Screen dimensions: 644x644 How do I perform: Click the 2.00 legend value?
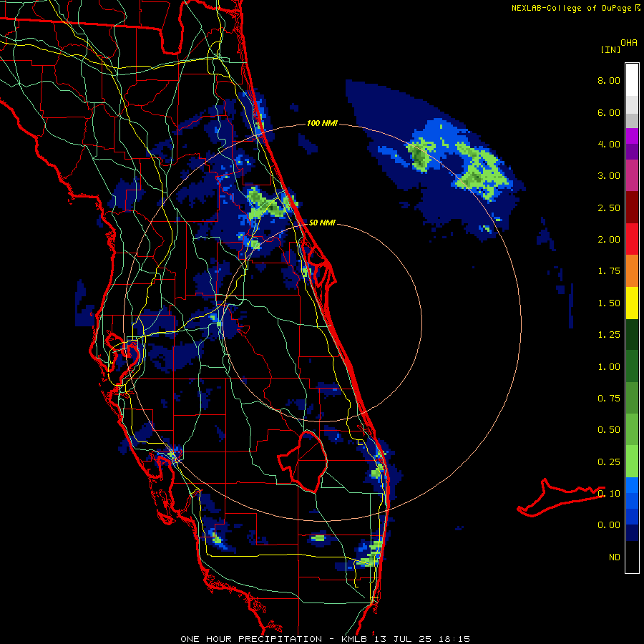pyautogui.click(x=609, y=240)
